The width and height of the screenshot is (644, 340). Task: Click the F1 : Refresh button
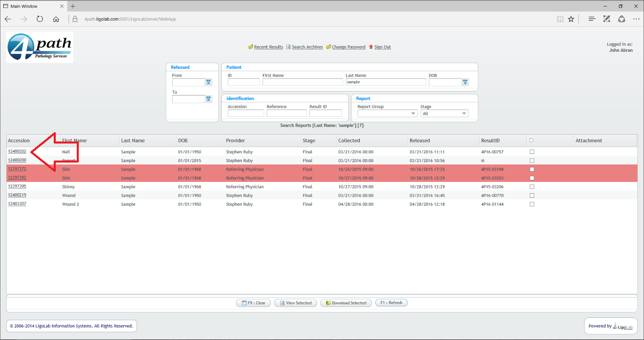click(391, 302)
